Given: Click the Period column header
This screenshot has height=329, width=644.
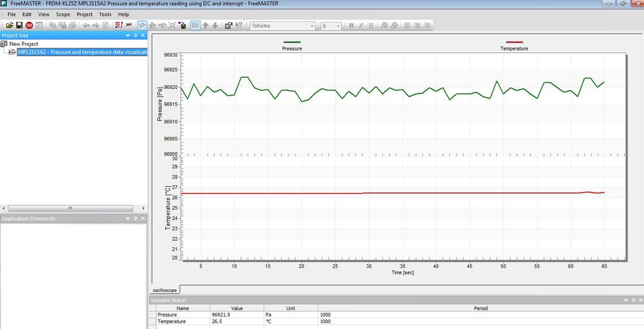Looking at the screenshot, I should coord(481,308).
